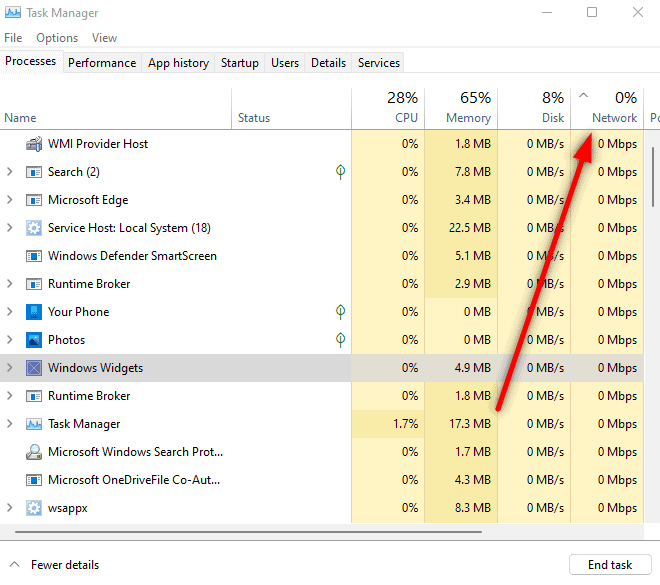Sort by the Network column header
The image size is (660, 585).
click(607, 109)
